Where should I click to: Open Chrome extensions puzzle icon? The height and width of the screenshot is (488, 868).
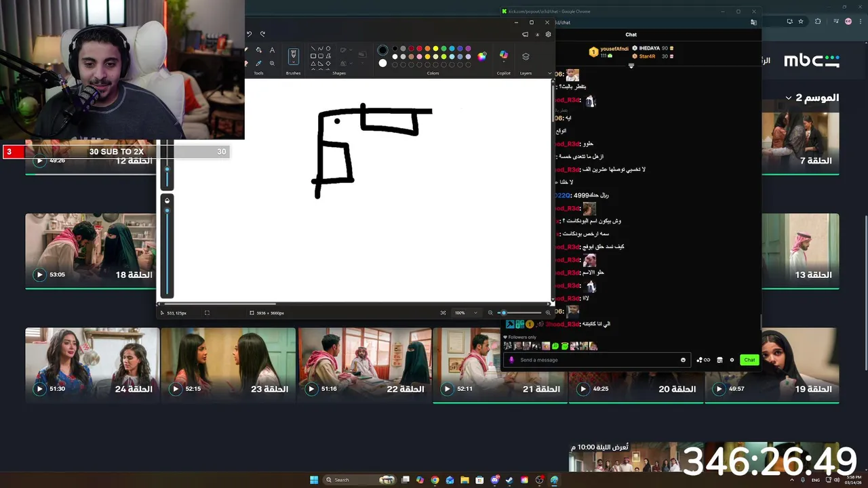tap(817, 22)
